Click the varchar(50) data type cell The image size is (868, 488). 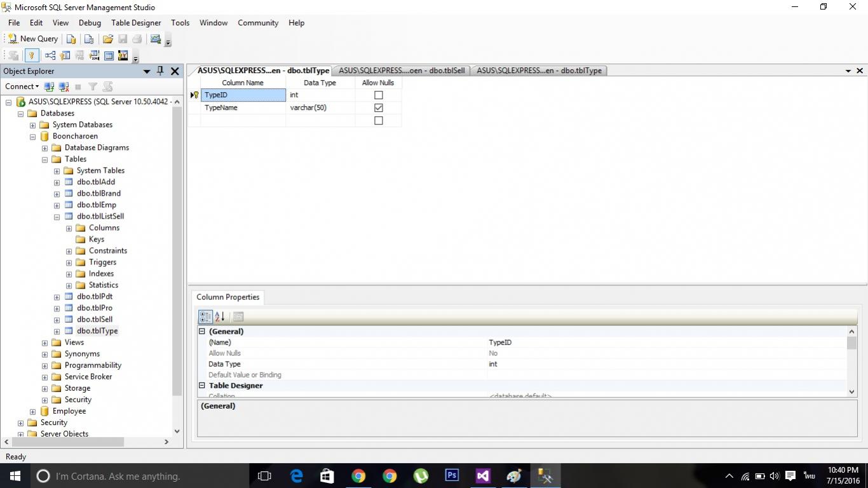(320, 108)
